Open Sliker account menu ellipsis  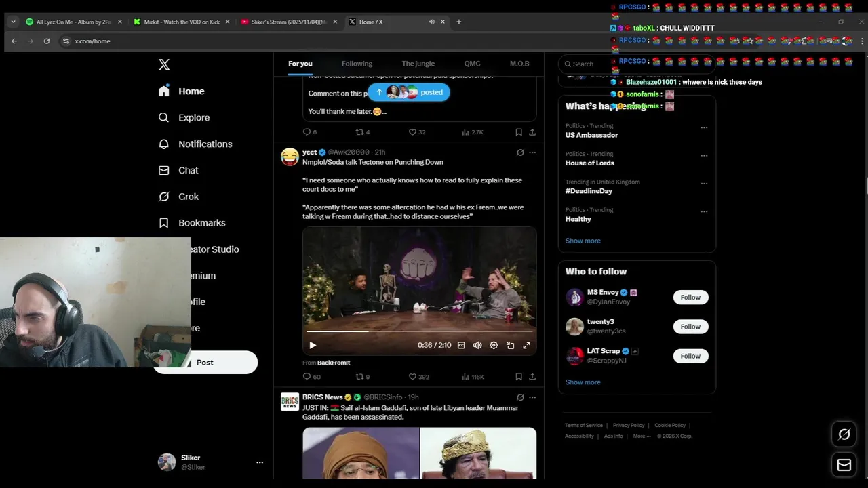coord(259,462)
